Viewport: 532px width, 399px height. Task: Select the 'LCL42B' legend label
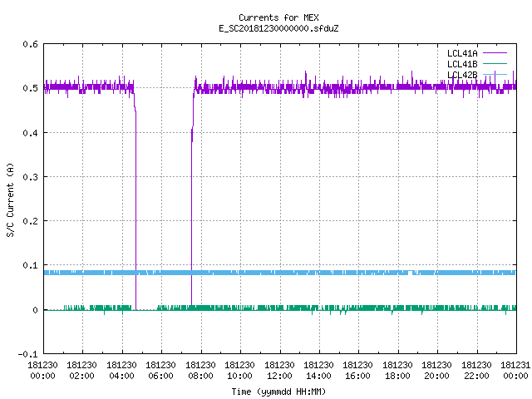462,75
